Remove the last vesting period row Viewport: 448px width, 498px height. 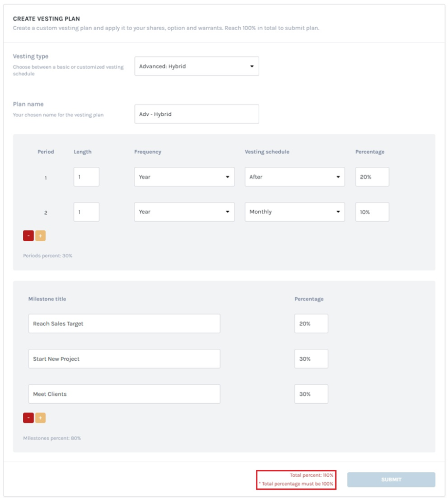(28, 235)
